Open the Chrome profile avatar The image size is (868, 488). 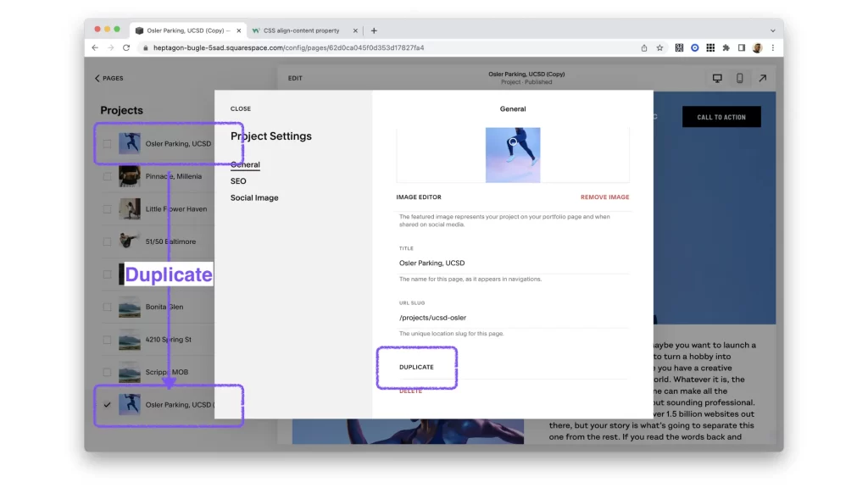tap(757, 47)
